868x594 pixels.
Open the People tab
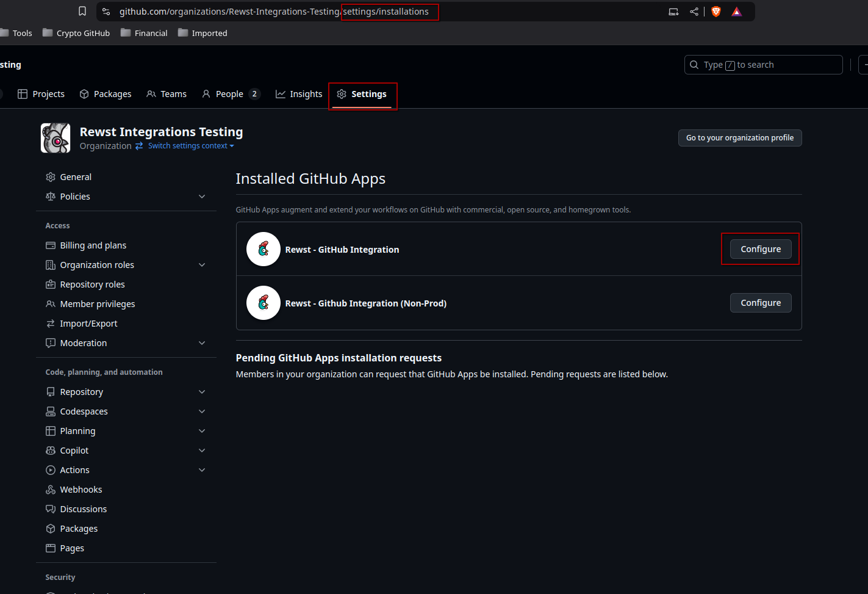click(230, 94)
